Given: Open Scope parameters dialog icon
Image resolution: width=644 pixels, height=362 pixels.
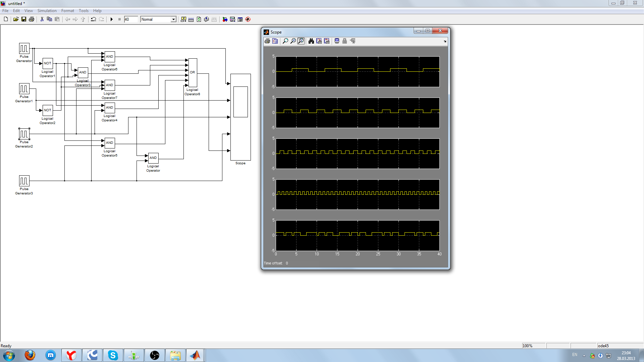Looking at the screenshot, I should pyautogui.click(x=275, y=41).
